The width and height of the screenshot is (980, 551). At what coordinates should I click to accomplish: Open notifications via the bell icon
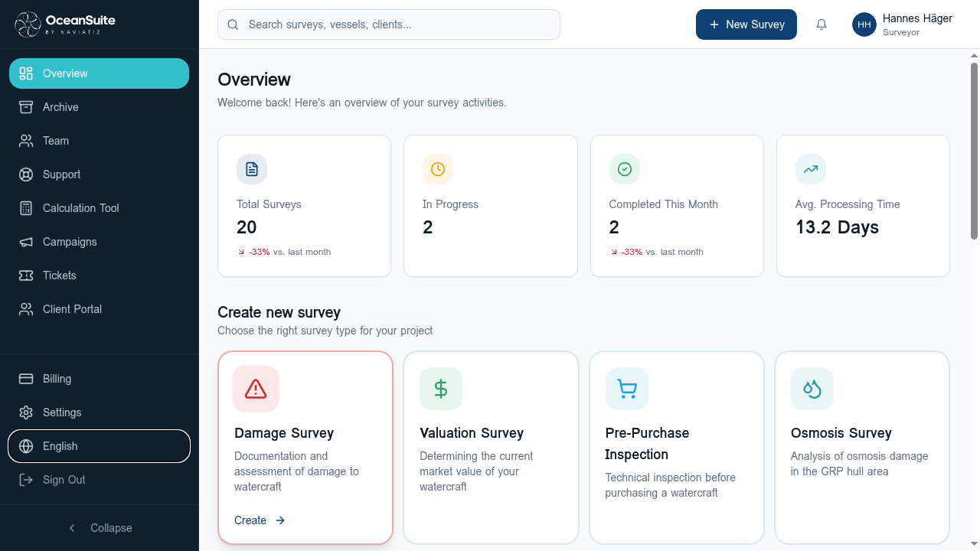[x=822, y=24]
